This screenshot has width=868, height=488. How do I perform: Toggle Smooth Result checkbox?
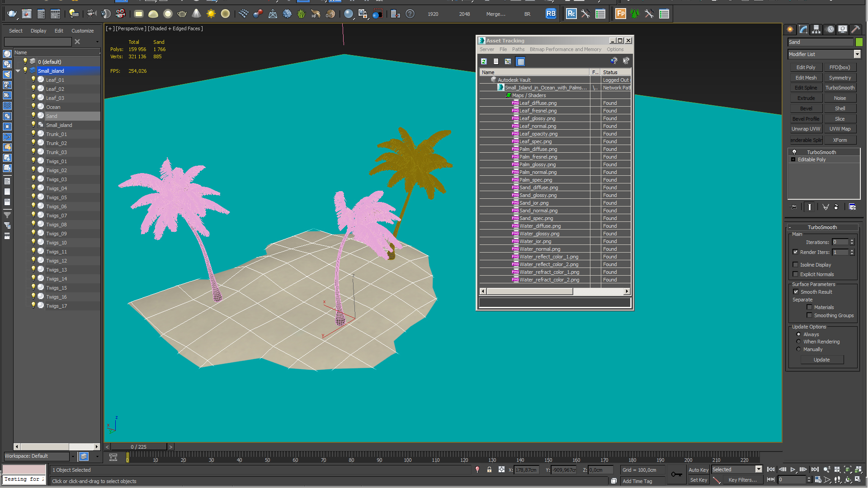tap(796, 292)
